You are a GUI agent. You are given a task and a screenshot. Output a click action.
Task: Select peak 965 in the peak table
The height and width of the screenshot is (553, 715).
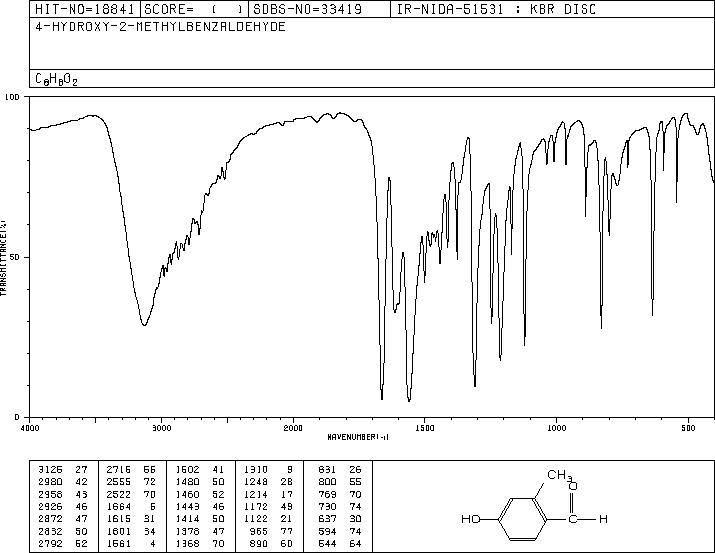(x=259, y=531)
